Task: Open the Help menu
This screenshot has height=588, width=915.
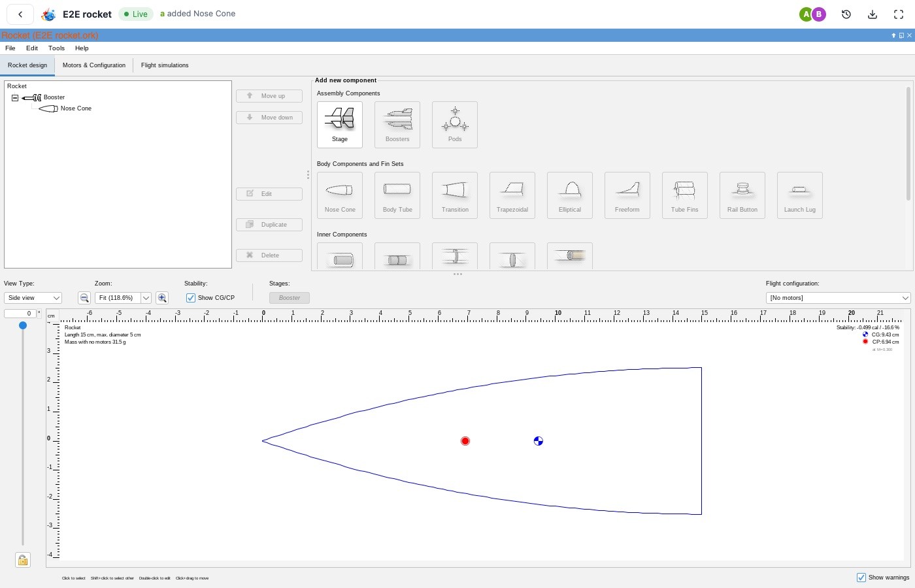Action: pos(82,48)
